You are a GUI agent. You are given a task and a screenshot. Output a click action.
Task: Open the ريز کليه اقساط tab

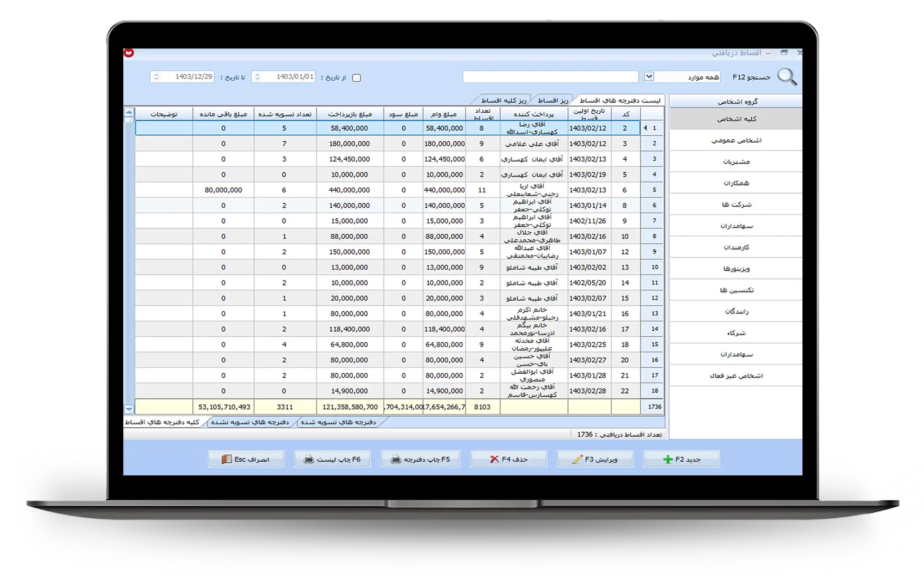503,100
